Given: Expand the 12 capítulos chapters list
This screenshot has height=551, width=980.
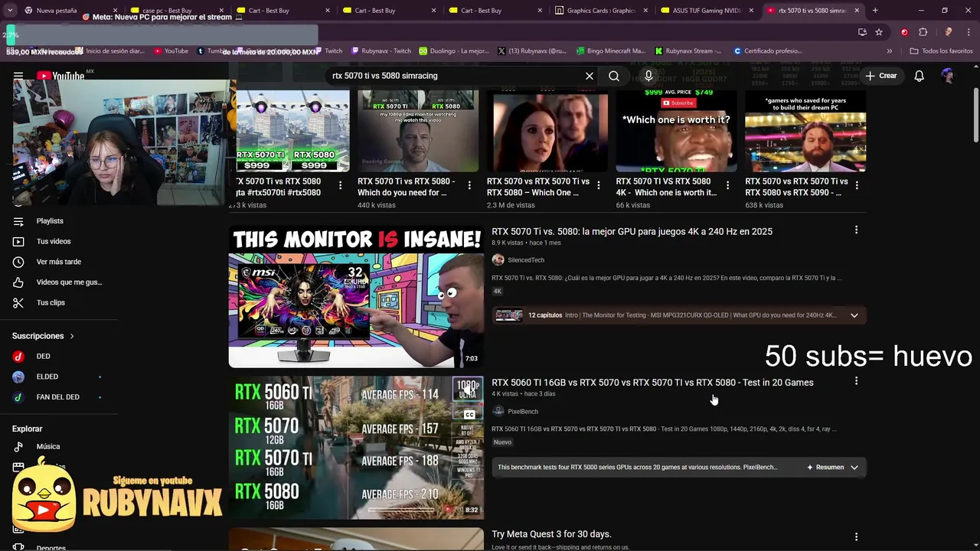Looking at the screenshot, I should [854, 315].
